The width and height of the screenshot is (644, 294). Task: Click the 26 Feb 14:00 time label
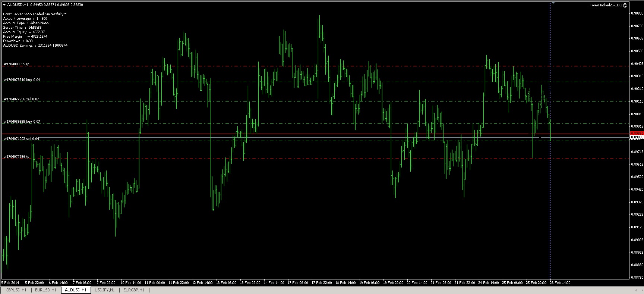click(560, 283)
